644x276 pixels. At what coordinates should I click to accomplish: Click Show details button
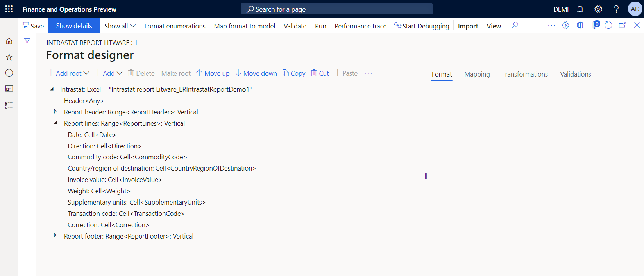coord(74,26)
